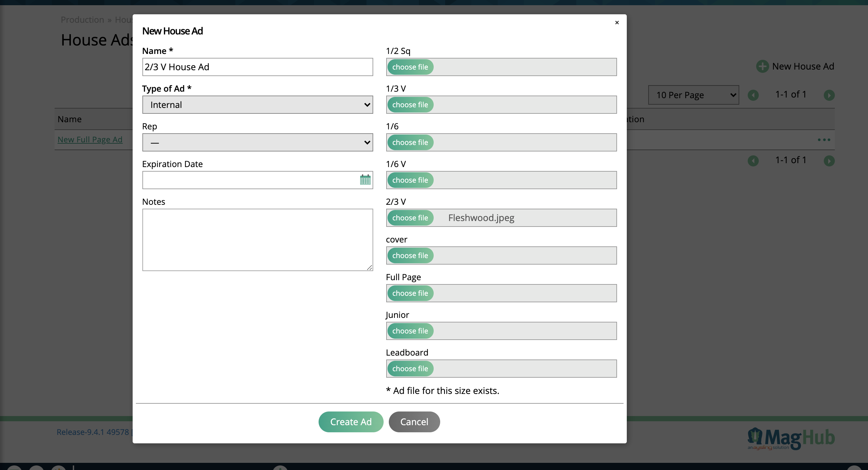Click choose file for Full Page size
Screen dimensions: 868x470
pos(410,293)
